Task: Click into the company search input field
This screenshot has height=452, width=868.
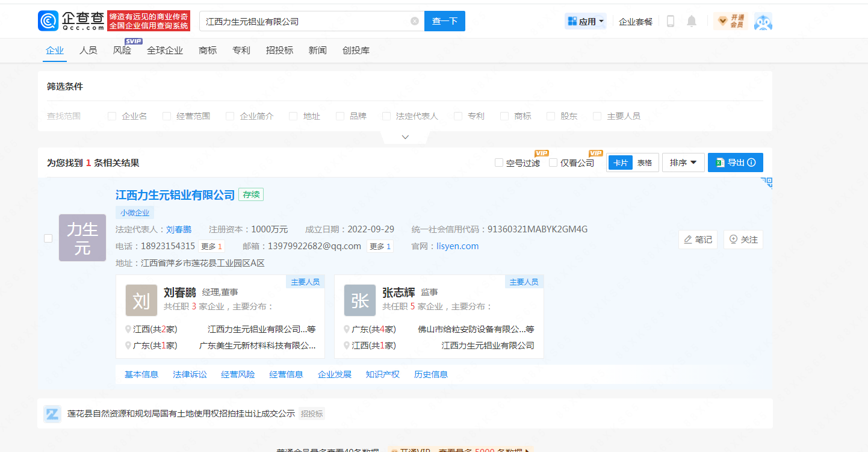Action: (x=304, y=21)
